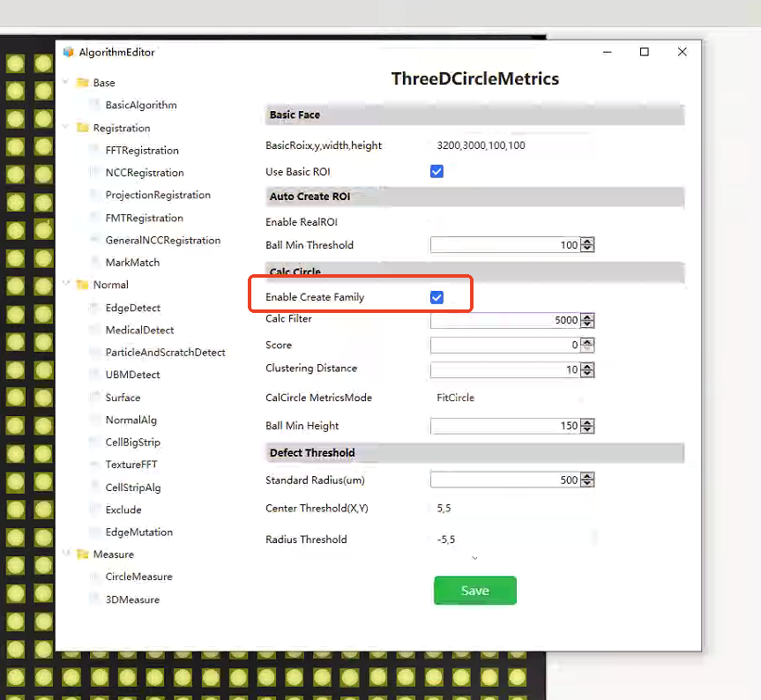The image size is (761, 700).
Task: Click the Radius Threshold value -5,5
Action: coord(446,540)
